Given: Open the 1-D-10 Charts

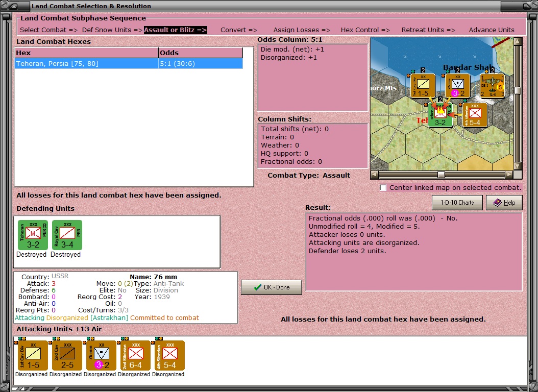Looking at the screenshot, I should click(x=457, y=203).
